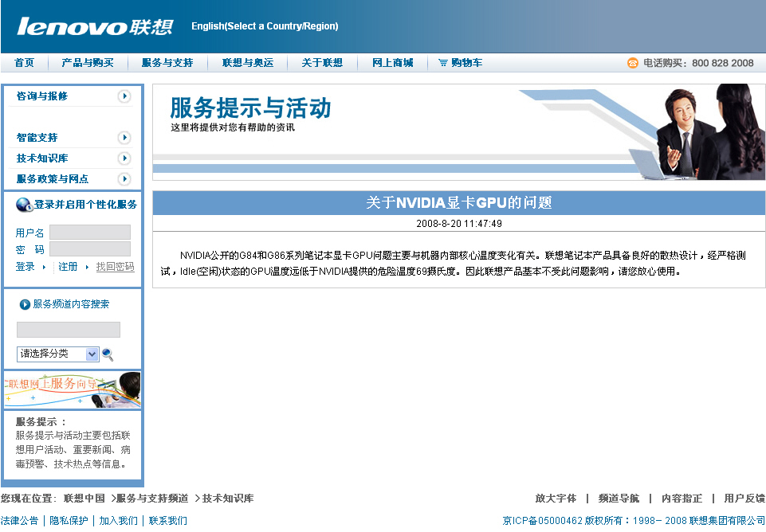766x532 pixels.
Task: Click the shopping cart icon beside 购物车
Action: pyautogui.click(x=442, y=62)
